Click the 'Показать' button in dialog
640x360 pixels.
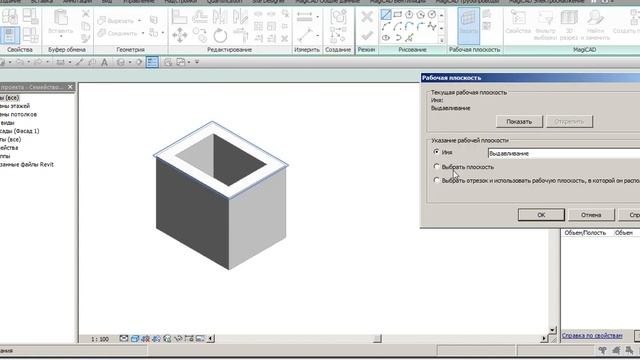point(519,121)
